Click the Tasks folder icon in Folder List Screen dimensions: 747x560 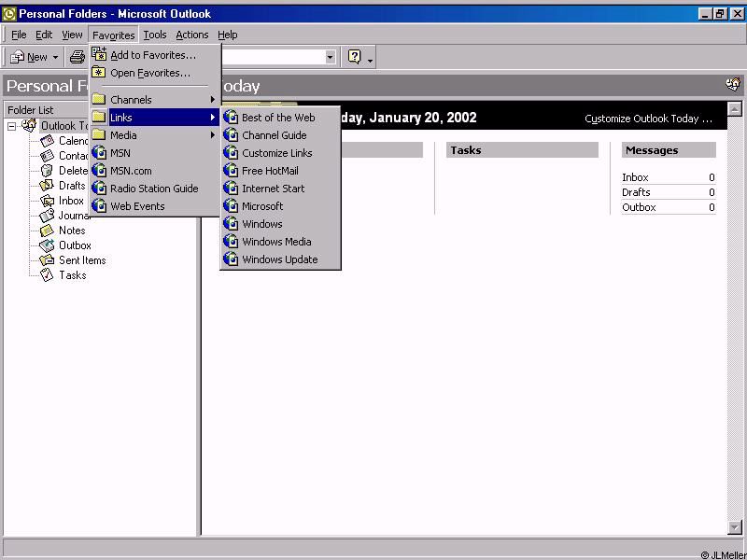[47, 274]
